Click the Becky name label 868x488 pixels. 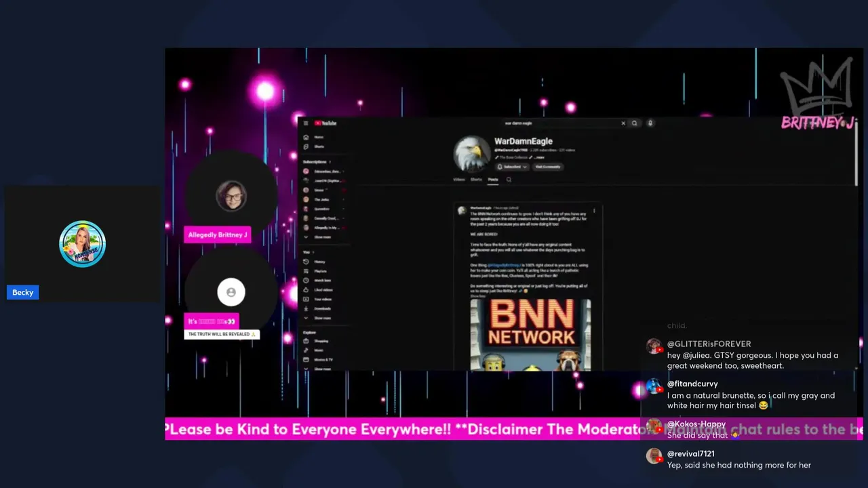22,292
